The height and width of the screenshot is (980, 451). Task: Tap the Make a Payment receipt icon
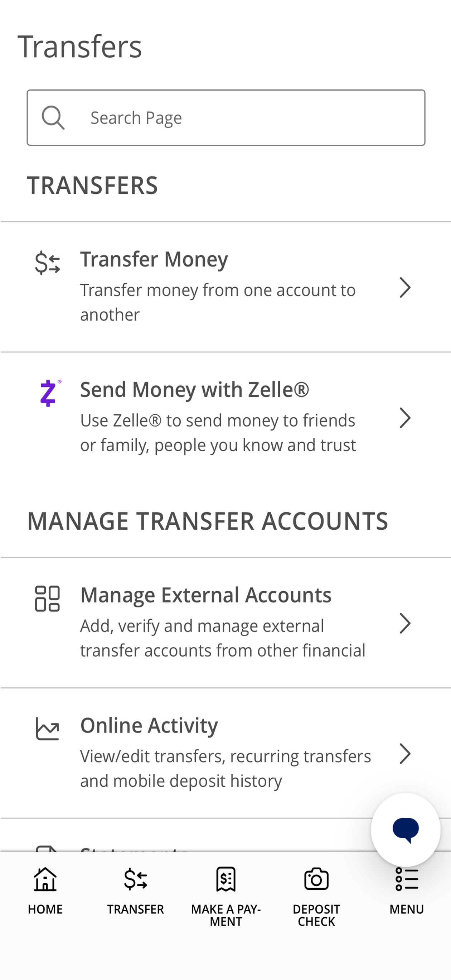226,879
